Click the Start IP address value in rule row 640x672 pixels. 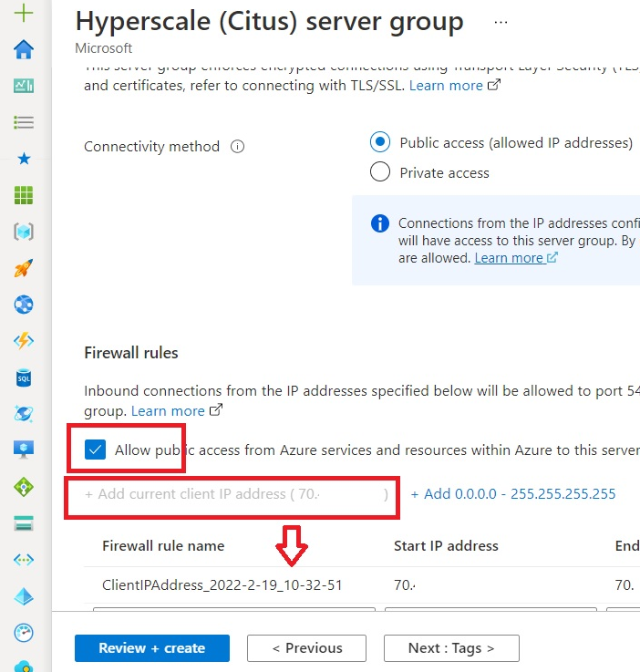[x=405, y=585]
